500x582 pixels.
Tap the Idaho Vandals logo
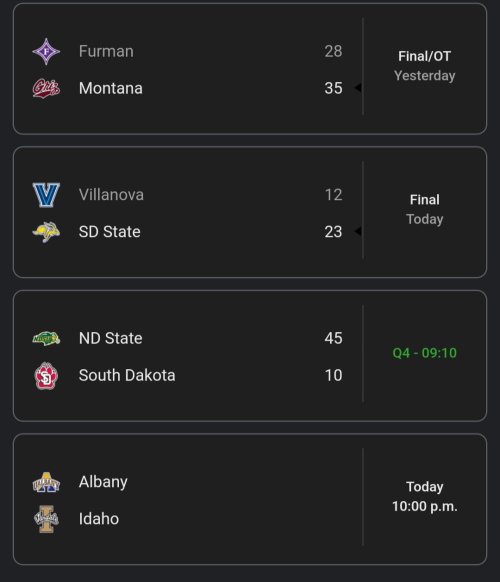[x=46, y=519]
